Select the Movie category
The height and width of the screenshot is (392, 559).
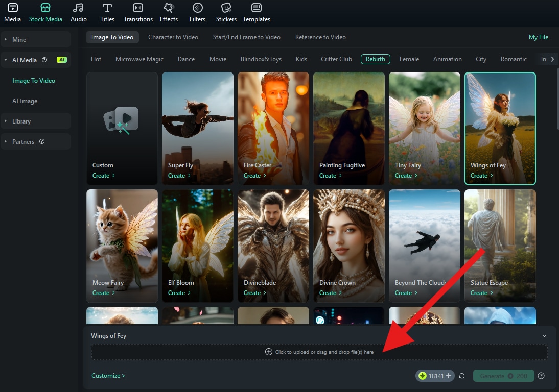click(x=218, y=59)
